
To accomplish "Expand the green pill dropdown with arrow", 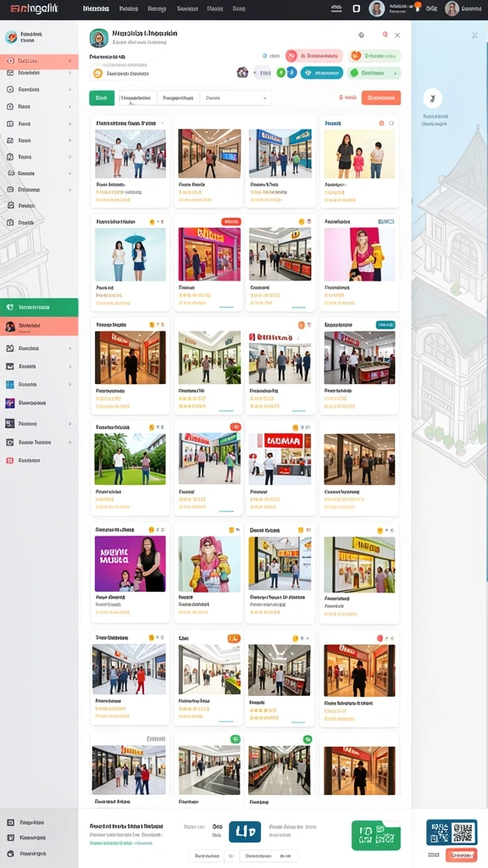I will point(374,73).
